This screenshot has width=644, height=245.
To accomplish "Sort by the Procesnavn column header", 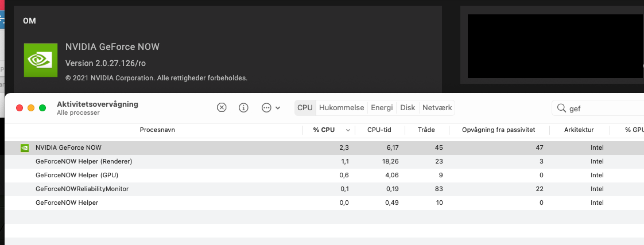I will (x=157, y=130).
